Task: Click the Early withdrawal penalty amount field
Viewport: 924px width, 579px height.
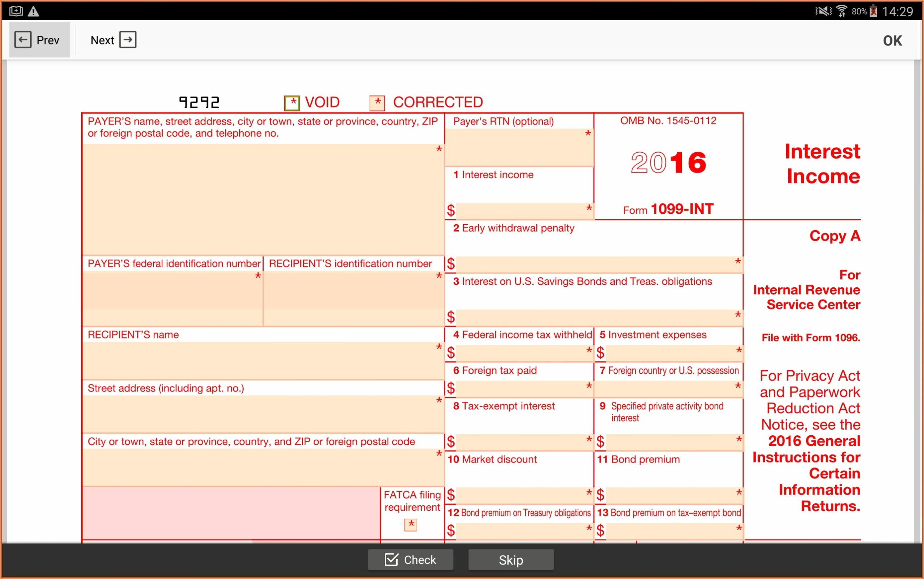Action: (593, 264)
